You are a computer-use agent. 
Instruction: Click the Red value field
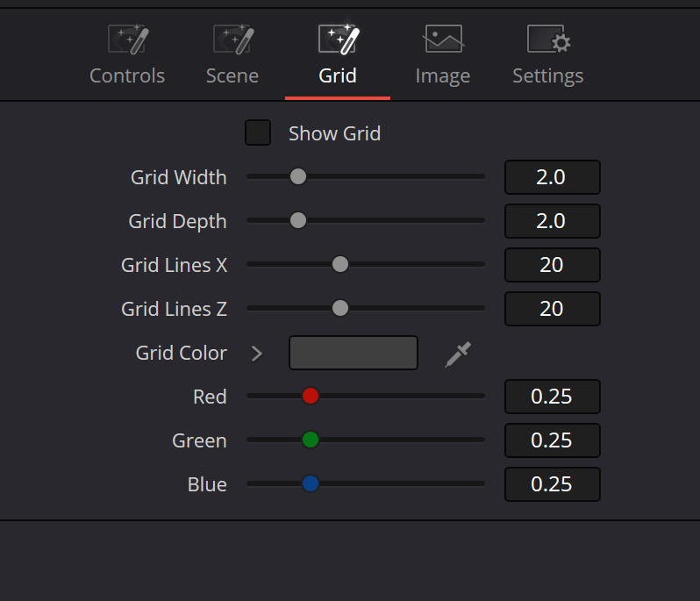(x=553, y=397)
